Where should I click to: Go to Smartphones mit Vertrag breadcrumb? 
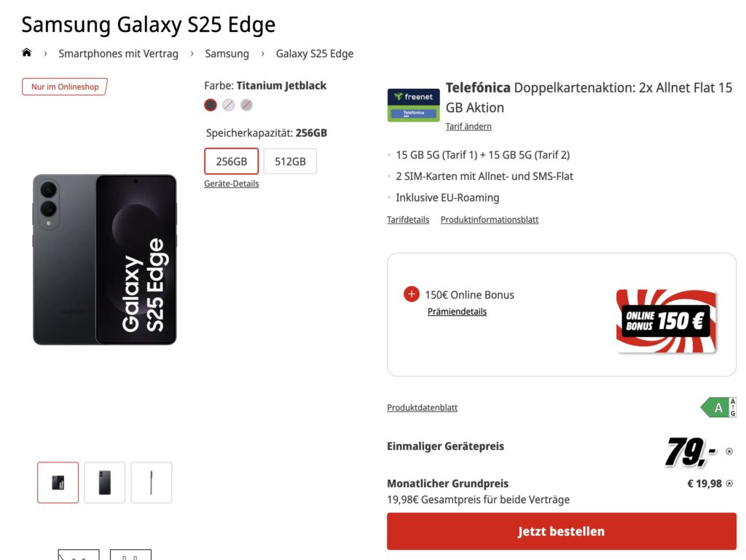click(118, 53)
